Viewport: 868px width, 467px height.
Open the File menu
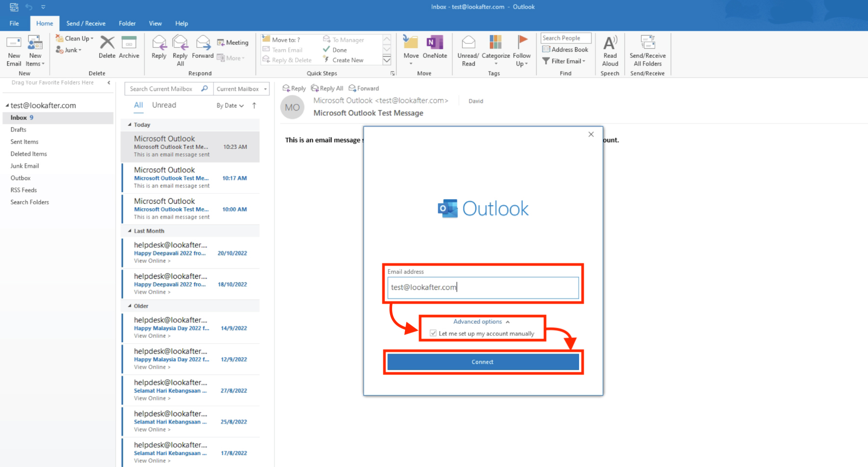pyautogui.click(x=14, y=23)
